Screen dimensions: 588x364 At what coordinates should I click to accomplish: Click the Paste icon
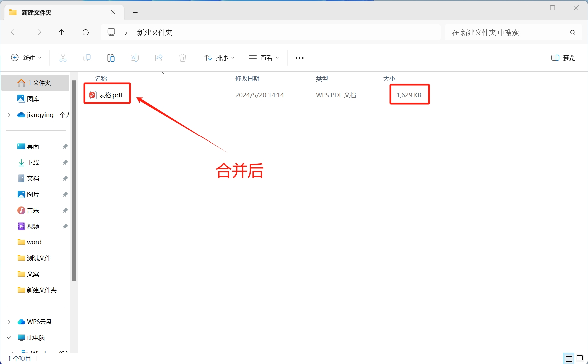pos(111,58)
